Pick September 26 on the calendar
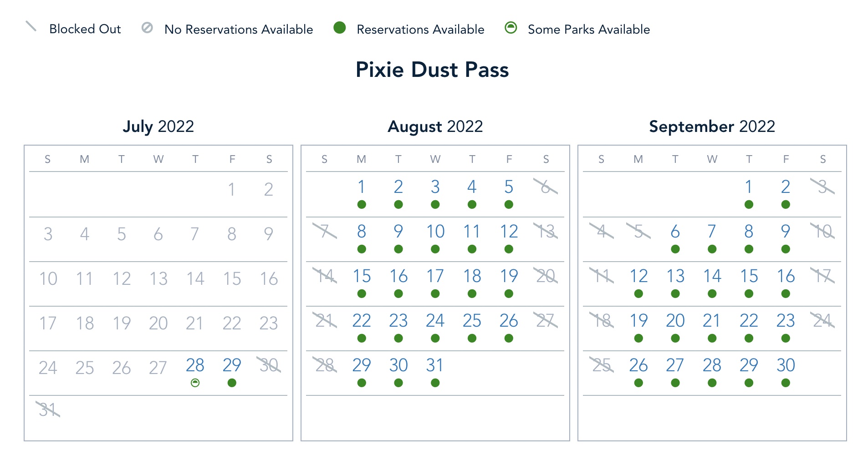The width and height of the screenshot is (868, 465). (x=638, y=365)
